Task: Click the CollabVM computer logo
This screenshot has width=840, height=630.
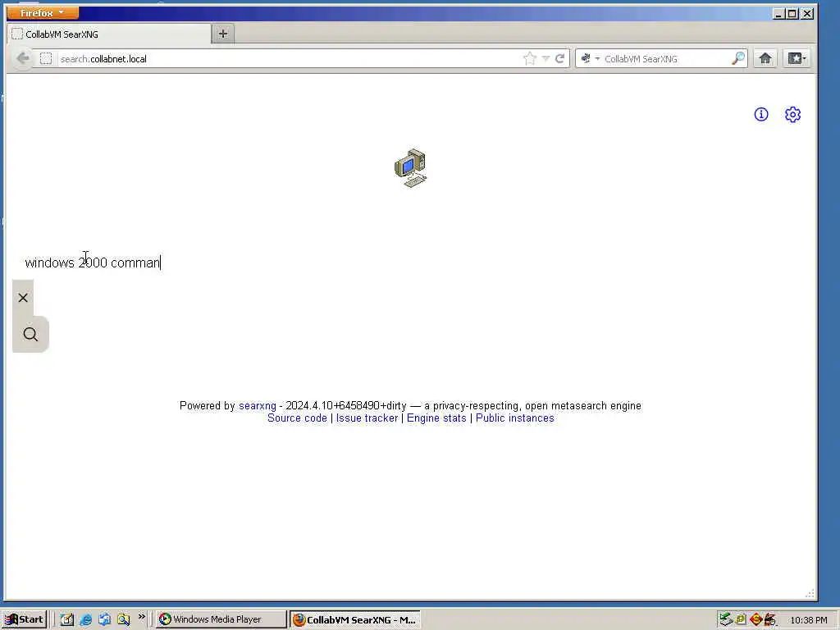Action: (x=410, y=168)
